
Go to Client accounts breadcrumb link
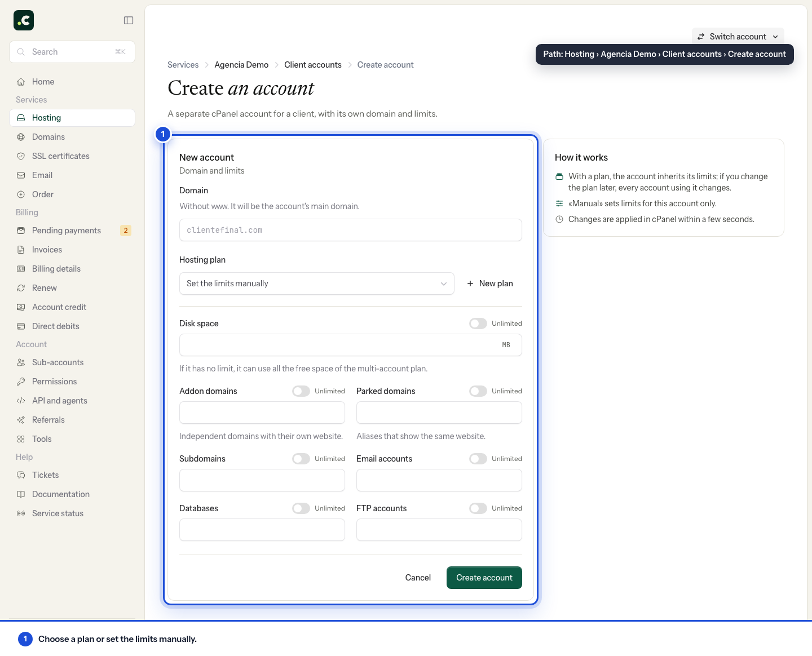[313, 65]
